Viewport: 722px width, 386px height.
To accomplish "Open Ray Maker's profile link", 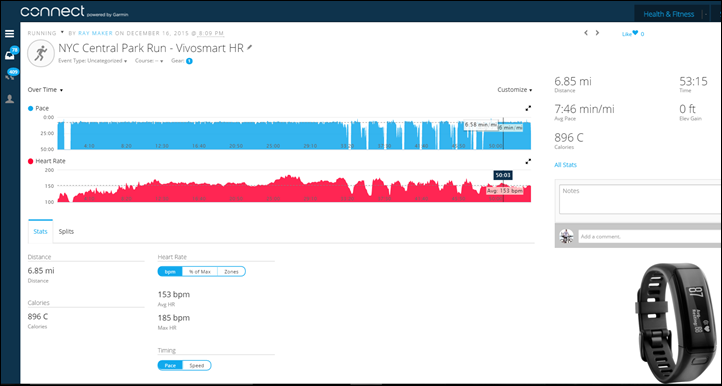I will tap(95, 33).
